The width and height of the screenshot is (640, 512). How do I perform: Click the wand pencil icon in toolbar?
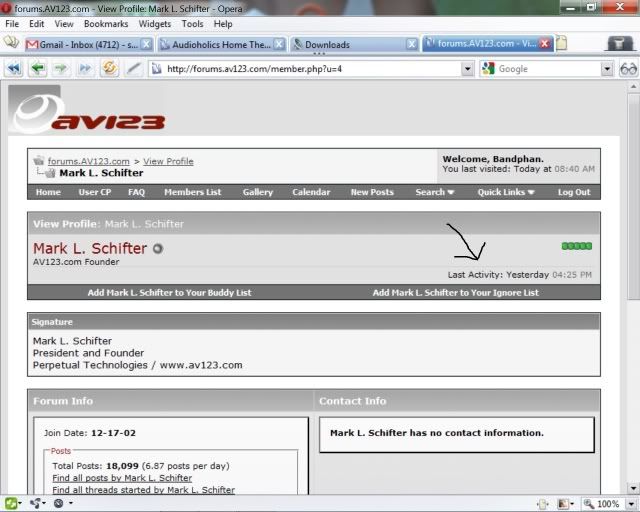click(x=133, y=68)
